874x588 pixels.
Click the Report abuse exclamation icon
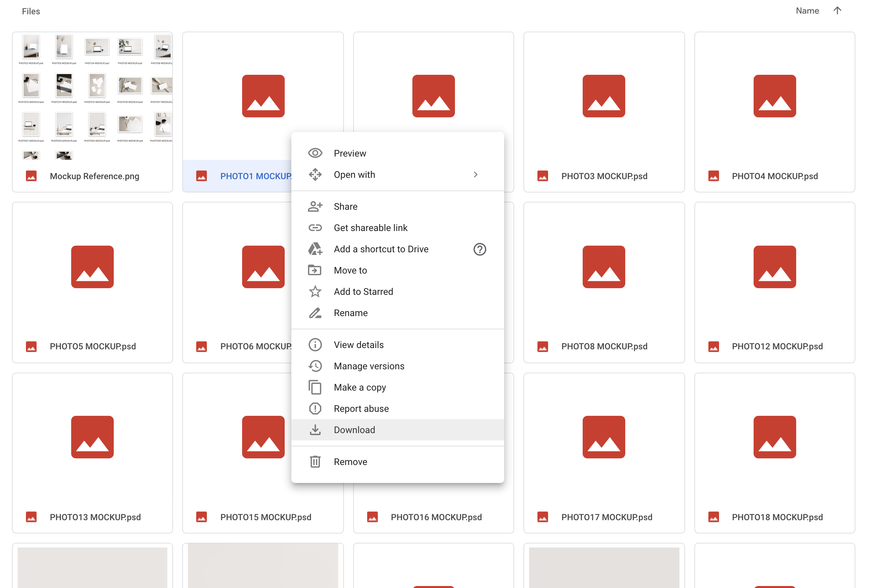(x=315, y=409)
